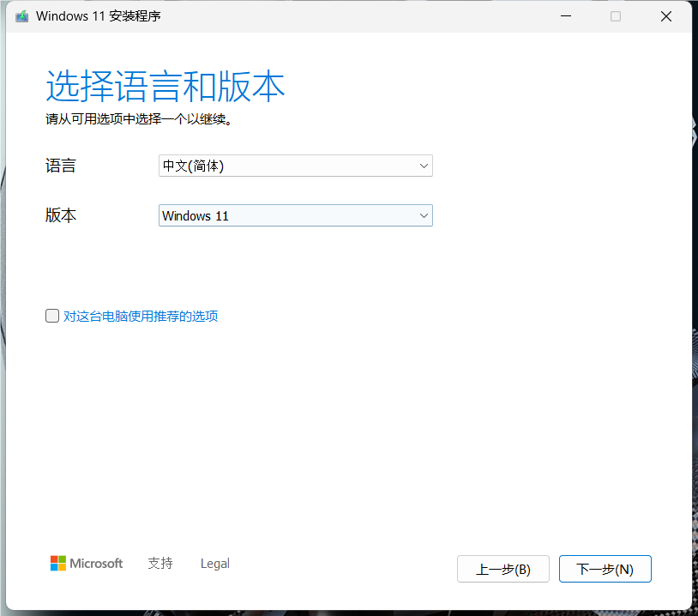Click the four-color Microsoft logo squares
This screenshot has height=616, width=698.
[x=58, y=564]
